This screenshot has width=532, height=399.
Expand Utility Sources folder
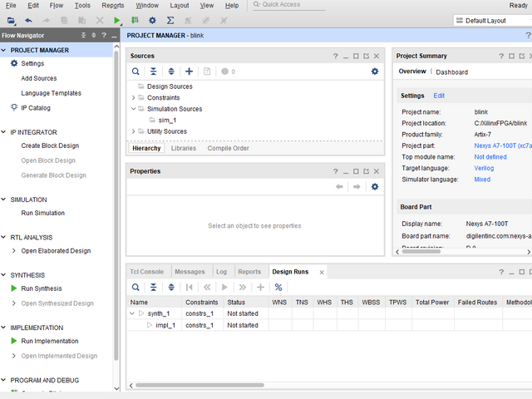(x=133, y=131)
